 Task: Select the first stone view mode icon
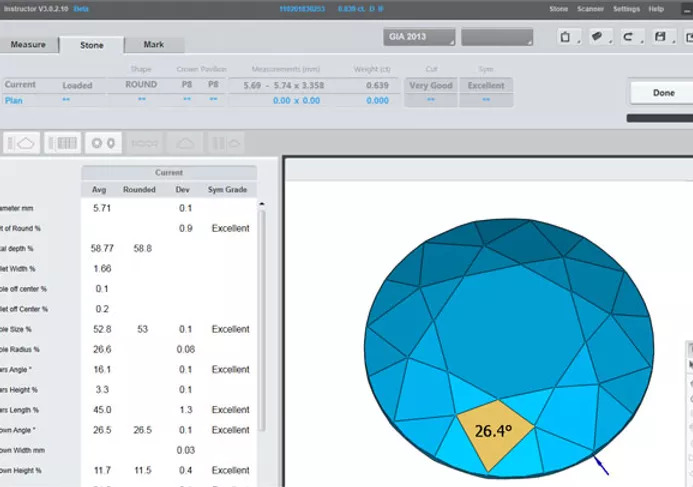22,142
